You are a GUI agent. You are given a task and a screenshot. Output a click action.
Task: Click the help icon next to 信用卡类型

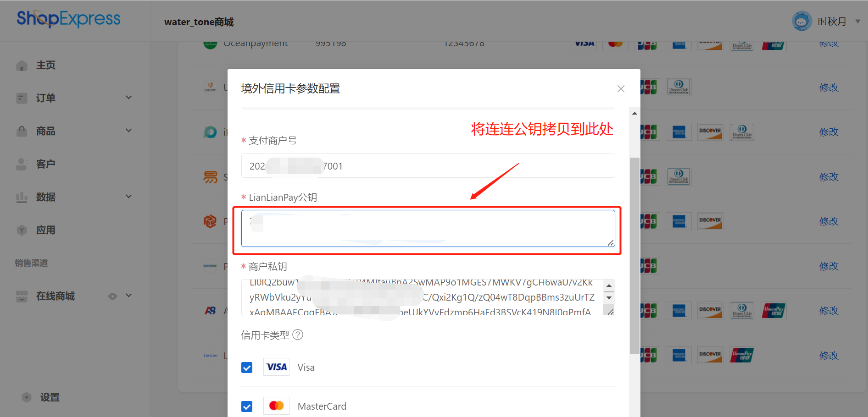coord(298,335)
